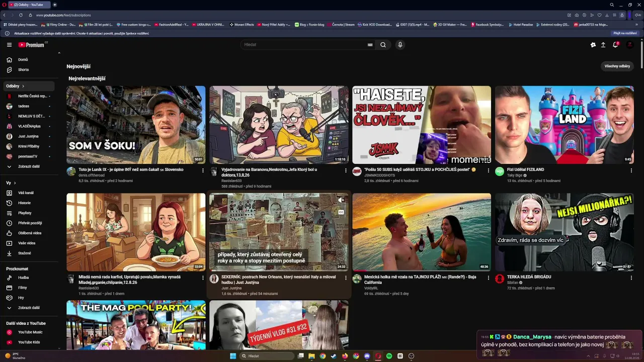644x362 pixels.
Task: Open tadeas channel from subscriptions
Action: tap(29, 106)
